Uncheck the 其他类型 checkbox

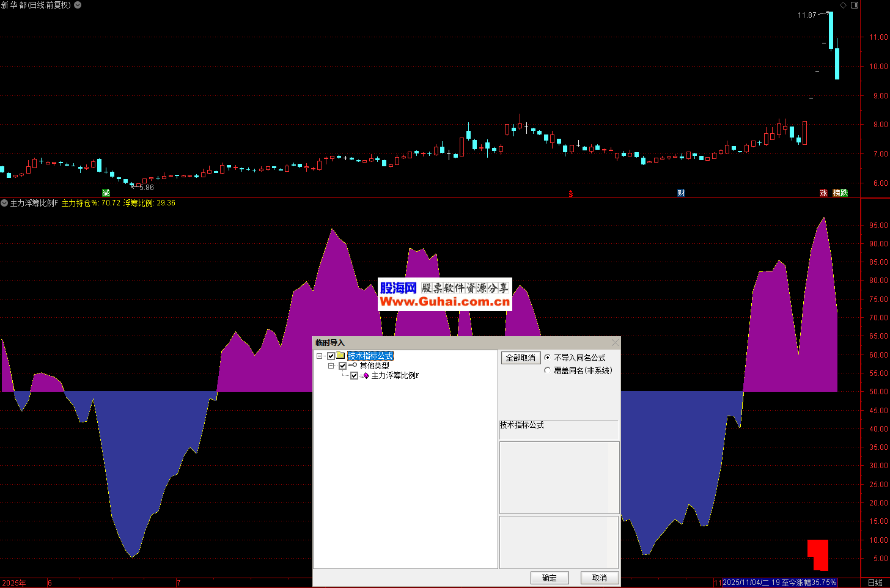[x=342, y=366]
